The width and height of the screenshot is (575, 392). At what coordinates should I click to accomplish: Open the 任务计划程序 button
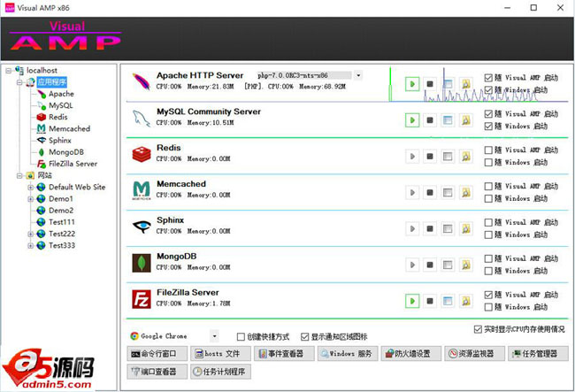pos(221,372)
